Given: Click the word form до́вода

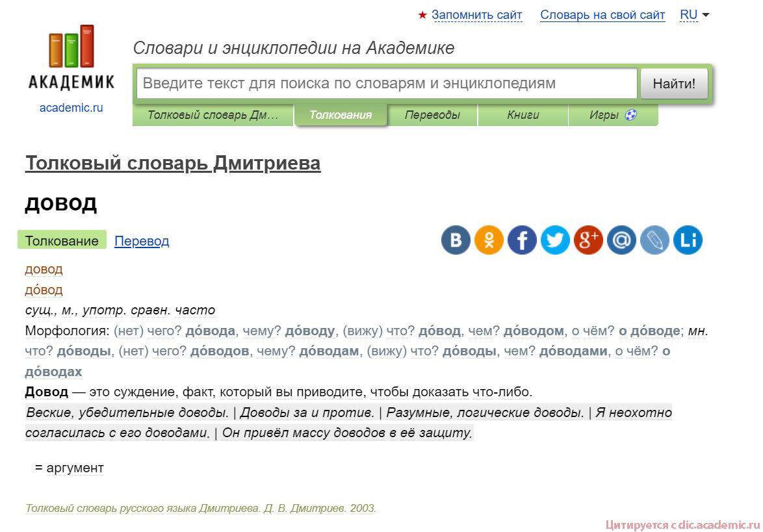Looking at the screenshot, I should pos(210,331).
